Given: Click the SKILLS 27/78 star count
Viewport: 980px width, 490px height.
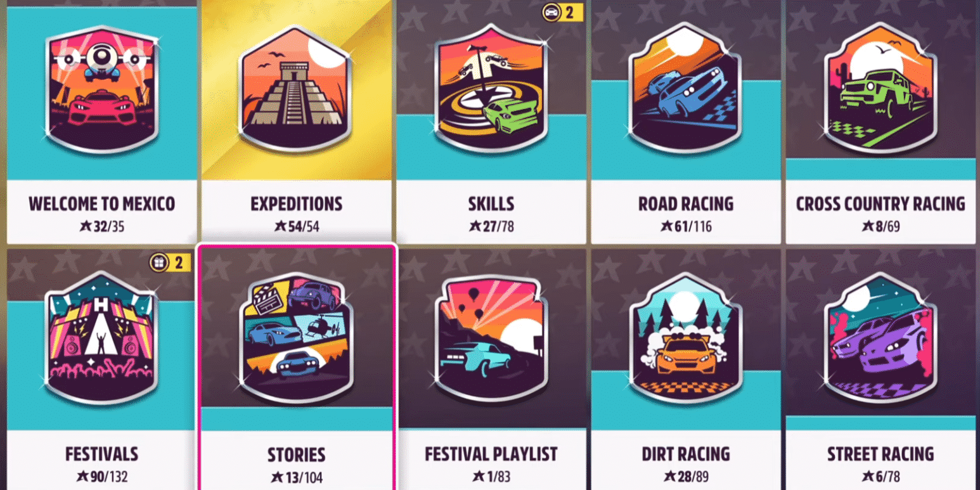Looking at the screenshot, I should [491, 226].
